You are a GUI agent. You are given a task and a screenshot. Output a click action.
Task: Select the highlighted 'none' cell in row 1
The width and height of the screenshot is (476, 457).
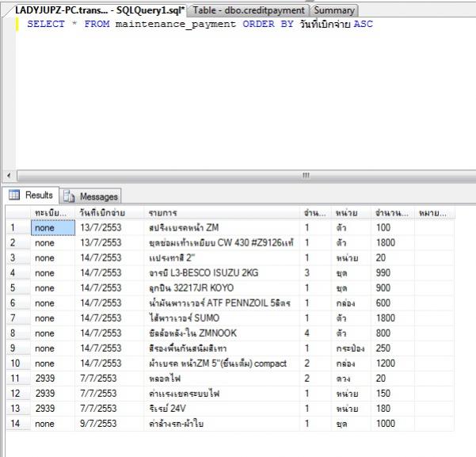(x=52, y=227)
